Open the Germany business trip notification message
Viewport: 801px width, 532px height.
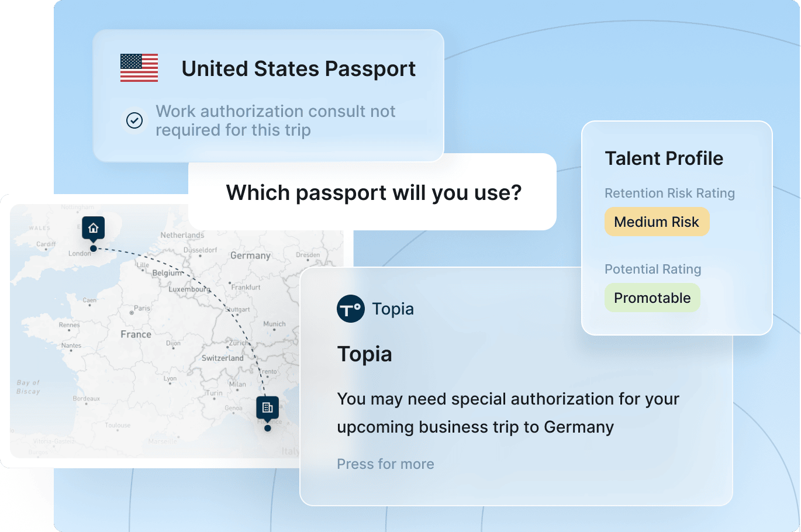[507, 413]
